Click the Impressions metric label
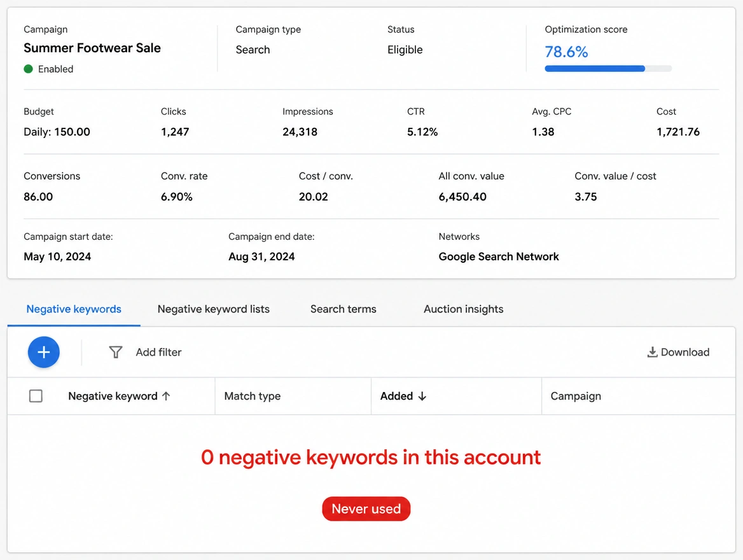 [x=307, y=111]
